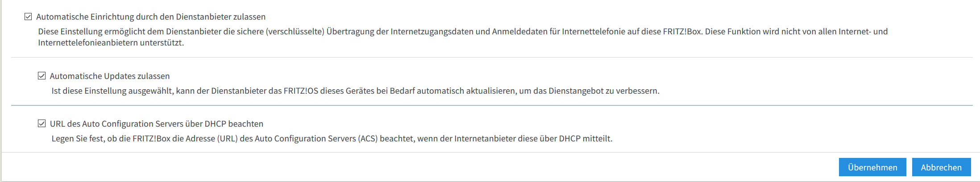
Task: Click the Übernehmen button
Action: (872, 167)
